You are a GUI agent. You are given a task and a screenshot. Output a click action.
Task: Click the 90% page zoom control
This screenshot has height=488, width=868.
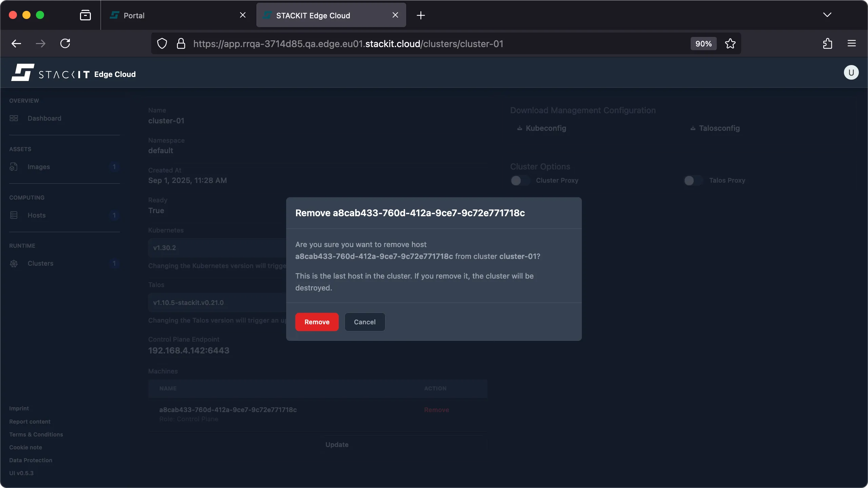(703, 43)
